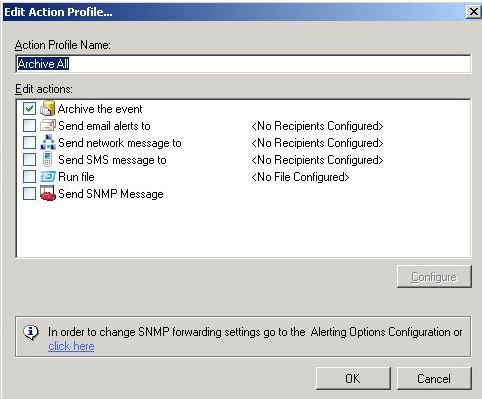Click the 'Action Profile Name:' label
482x399 pixels.
[63, 45]
